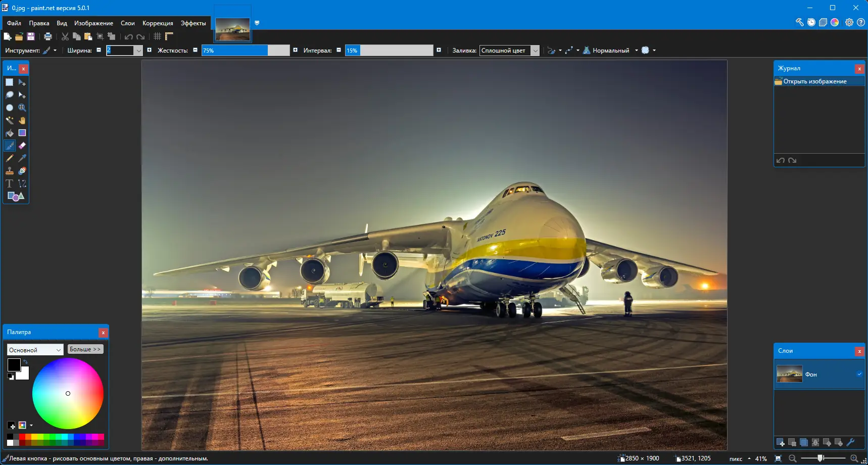Select the Clone Stamp tool
868x465 pixels.
(x=10, y=171)
